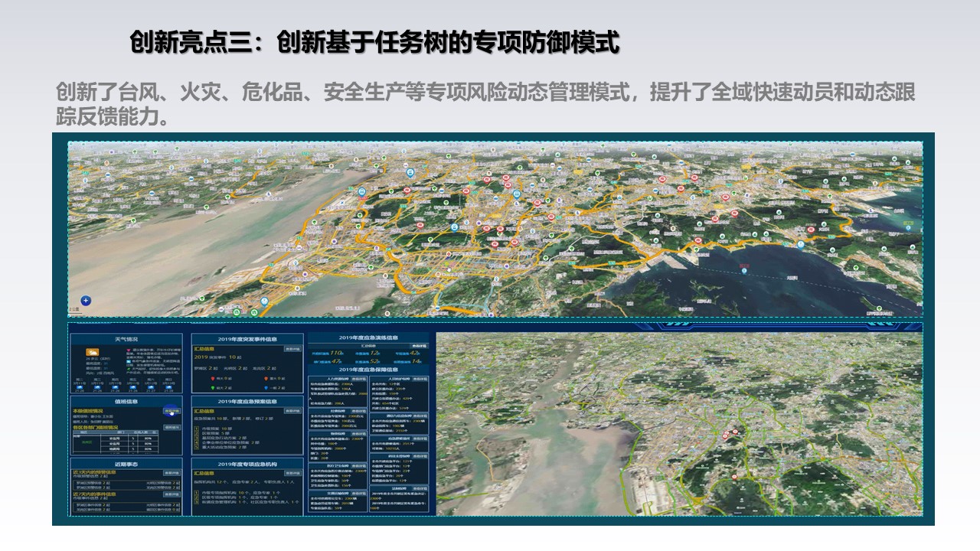Click the red 特大 0起 marker icon

pos(213,378)
